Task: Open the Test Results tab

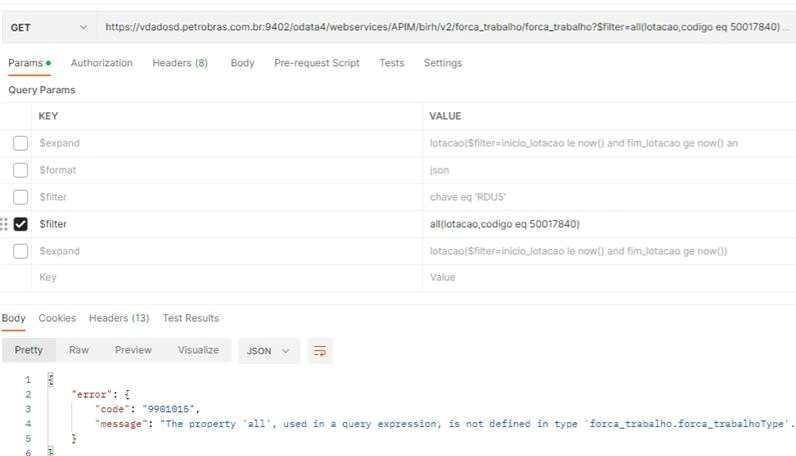Action: pos(190,318)
